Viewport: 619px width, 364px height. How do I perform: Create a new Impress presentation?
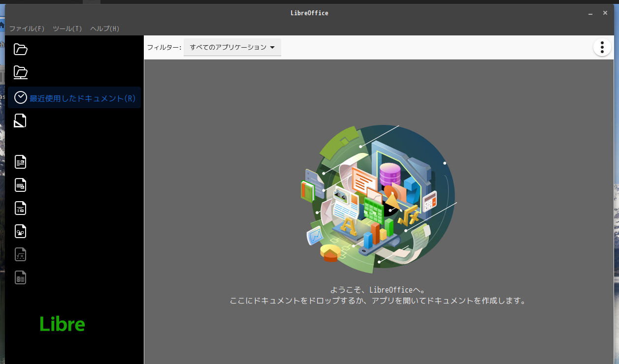20,208
